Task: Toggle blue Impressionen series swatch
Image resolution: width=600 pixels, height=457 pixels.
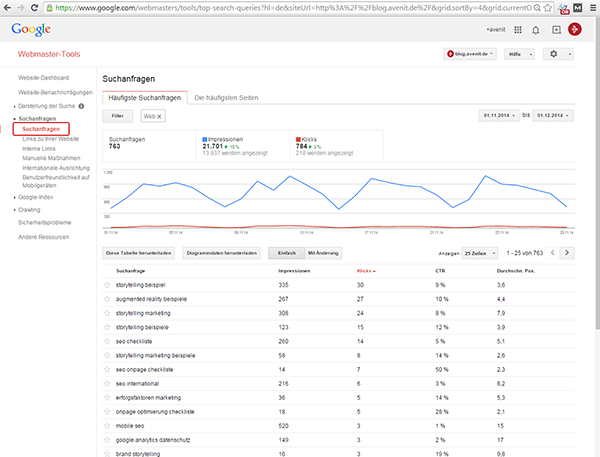Action: click(x=205, y=139)
